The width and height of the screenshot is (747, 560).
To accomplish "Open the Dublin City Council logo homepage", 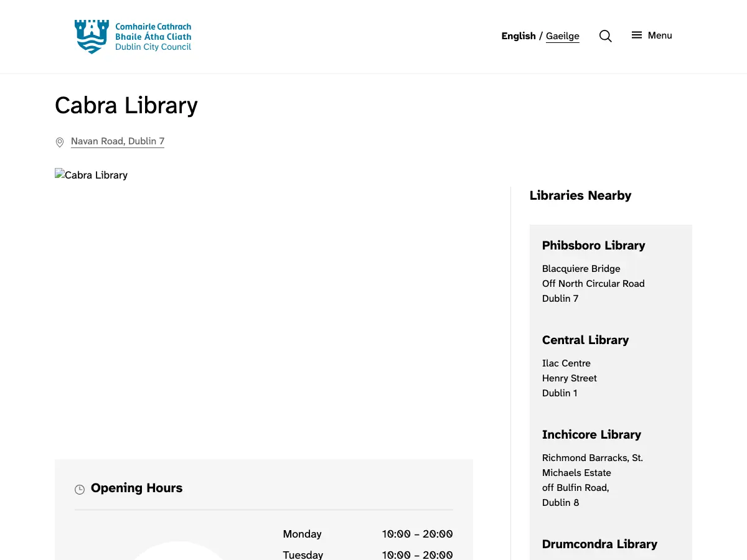I will 133,37.
